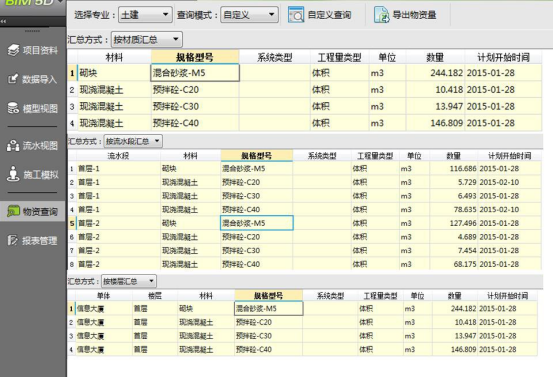The image size is (553, 377).
Task: Open 按流水段汇总 summary dropdown
Action: click(x=133, y=141)
